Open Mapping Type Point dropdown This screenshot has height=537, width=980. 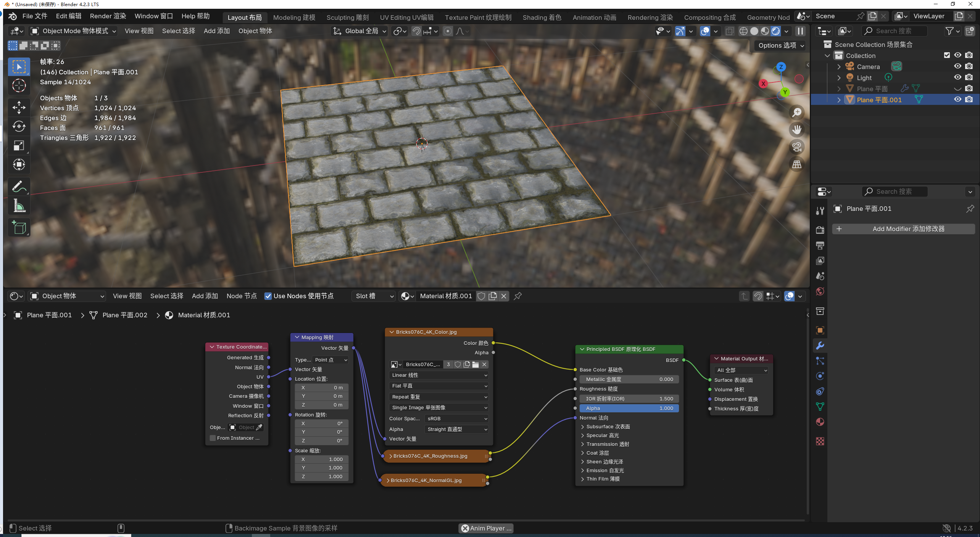click(330, 360)
